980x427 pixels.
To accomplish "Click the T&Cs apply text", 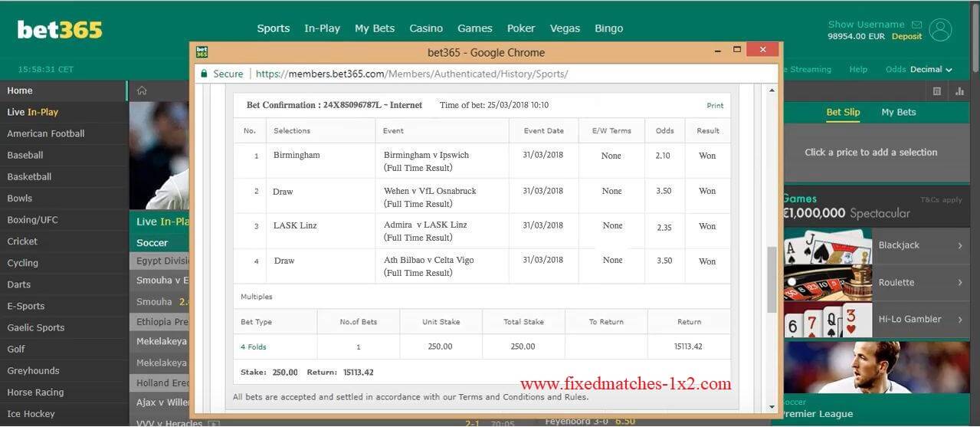I will [x=941, y=200].
